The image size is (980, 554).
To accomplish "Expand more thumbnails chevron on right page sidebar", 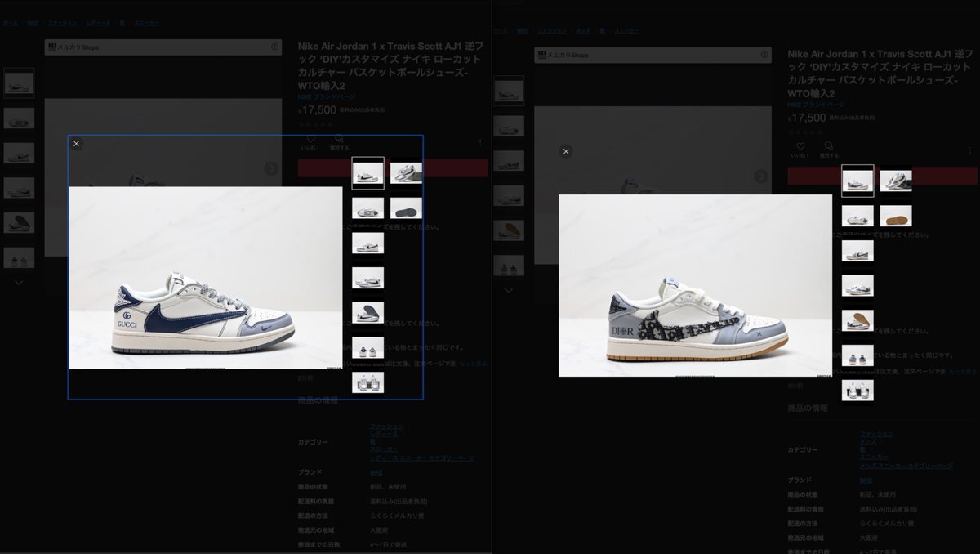I will point(509,290).
